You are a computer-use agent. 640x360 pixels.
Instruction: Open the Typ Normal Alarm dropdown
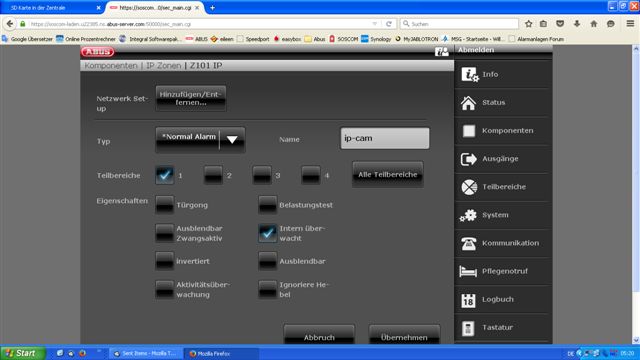(200, 140)
